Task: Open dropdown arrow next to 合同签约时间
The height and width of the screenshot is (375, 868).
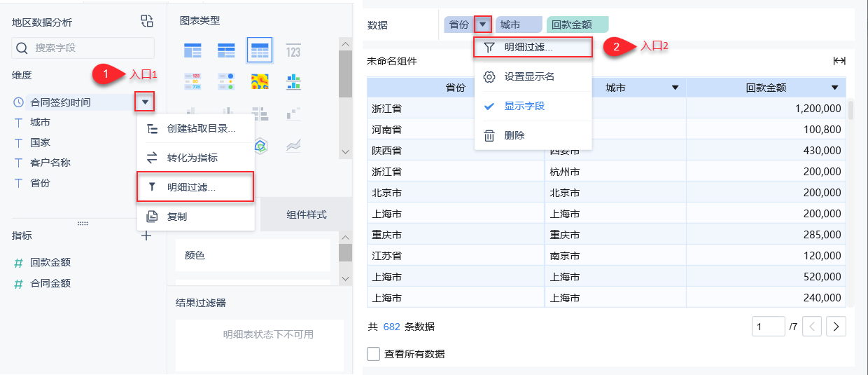Action: click(144, 102)
